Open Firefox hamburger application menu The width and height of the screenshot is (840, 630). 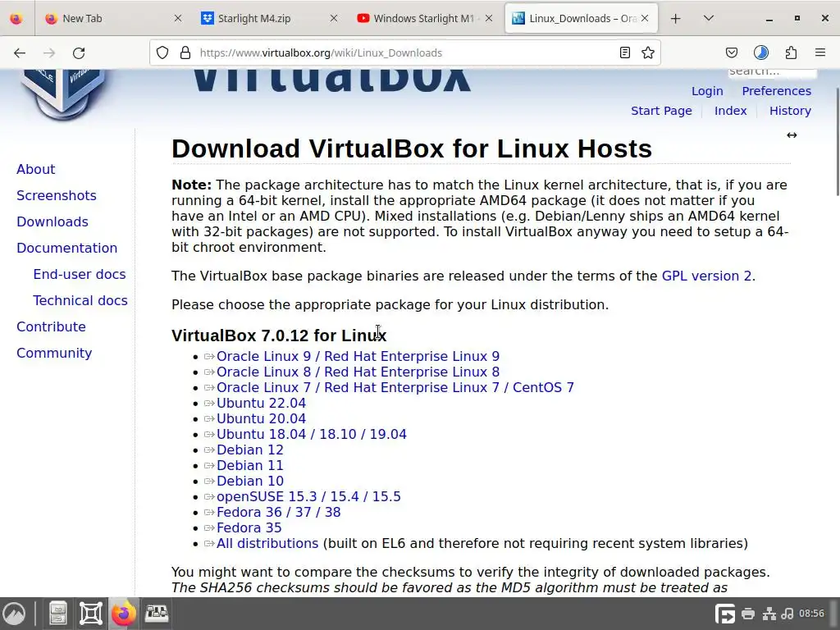pos(820,52)
